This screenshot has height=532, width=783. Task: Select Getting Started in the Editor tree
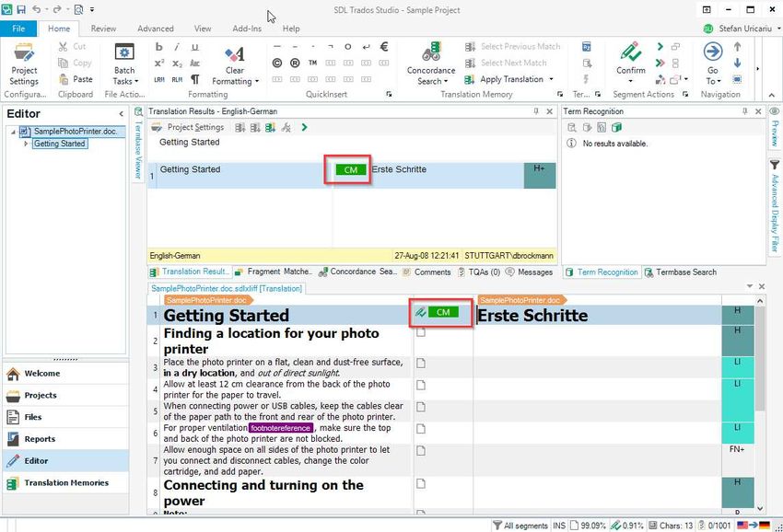[x=60, y=144]
